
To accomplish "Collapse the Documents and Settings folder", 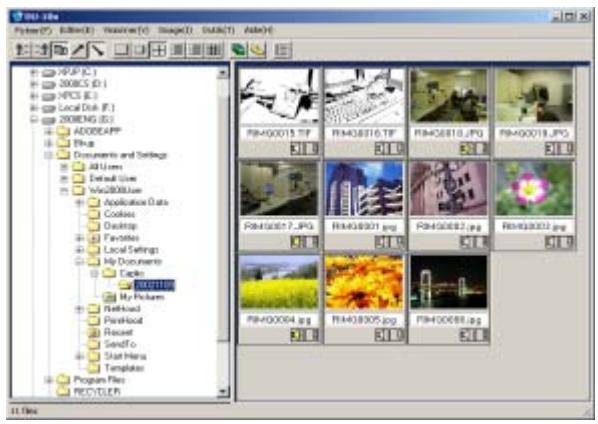I will 49,155.
